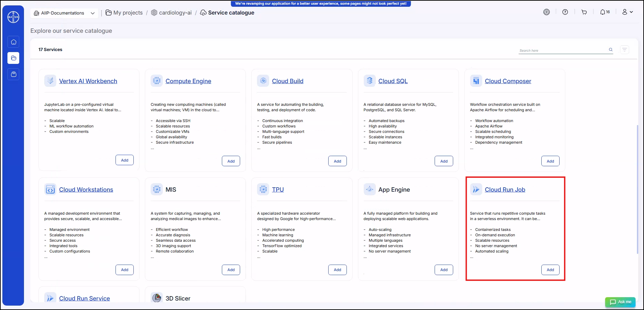Click the Vertex AI Workbench card icon
The height and width of the screenshot is (310, 644).
50,81
